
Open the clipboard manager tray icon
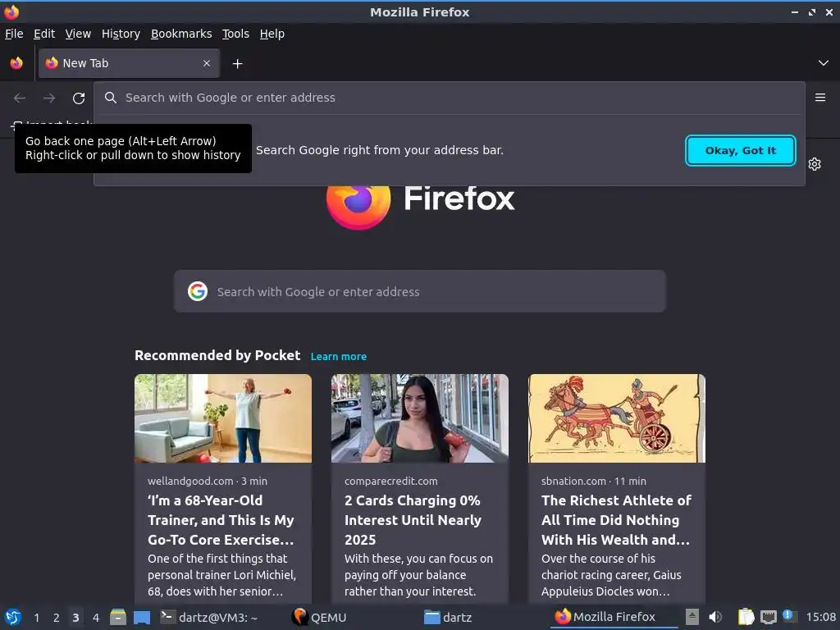(746, 617)
